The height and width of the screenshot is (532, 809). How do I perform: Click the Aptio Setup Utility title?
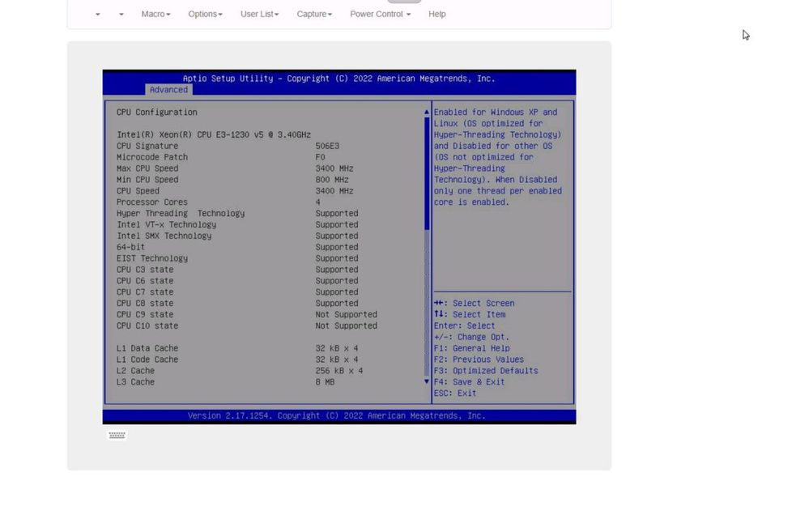(339, 79)
